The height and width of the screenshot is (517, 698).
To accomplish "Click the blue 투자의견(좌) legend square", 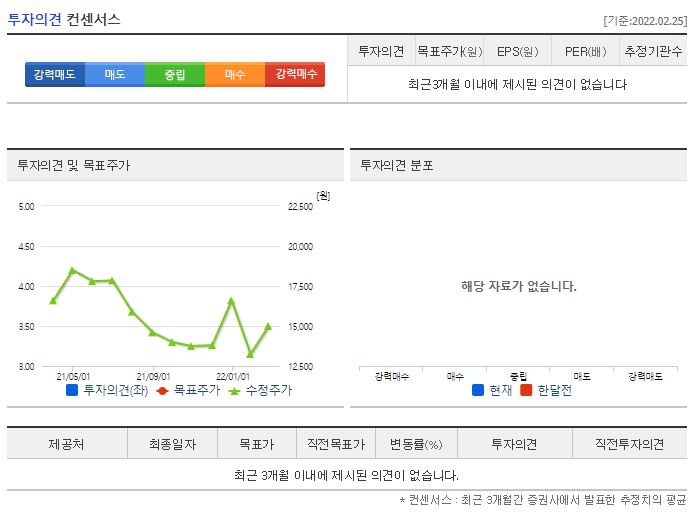I will pos(72,390).
